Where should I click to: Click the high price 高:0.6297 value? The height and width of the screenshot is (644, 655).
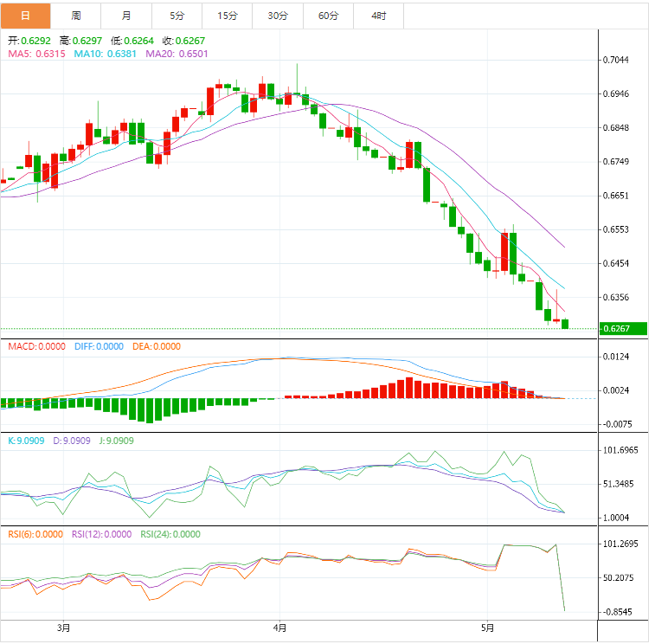(x=80, y=41)
